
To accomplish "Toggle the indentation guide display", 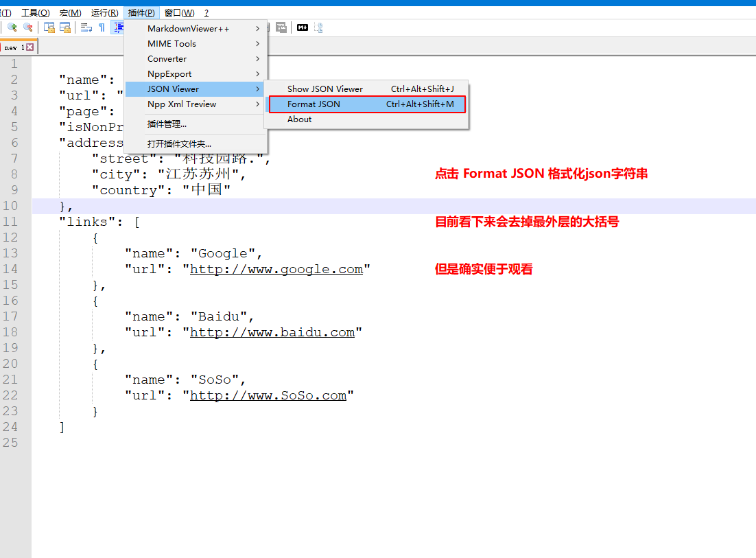I will tap(119, 27).
